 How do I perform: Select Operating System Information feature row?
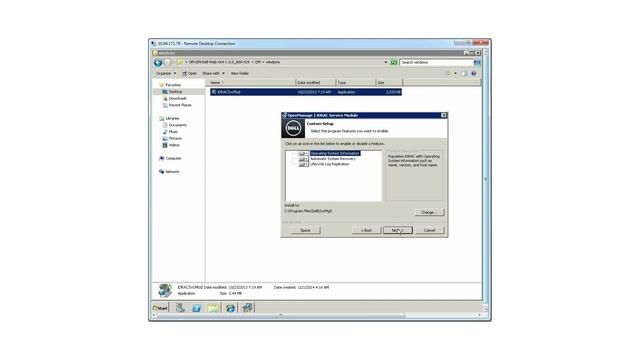(334, 153)
